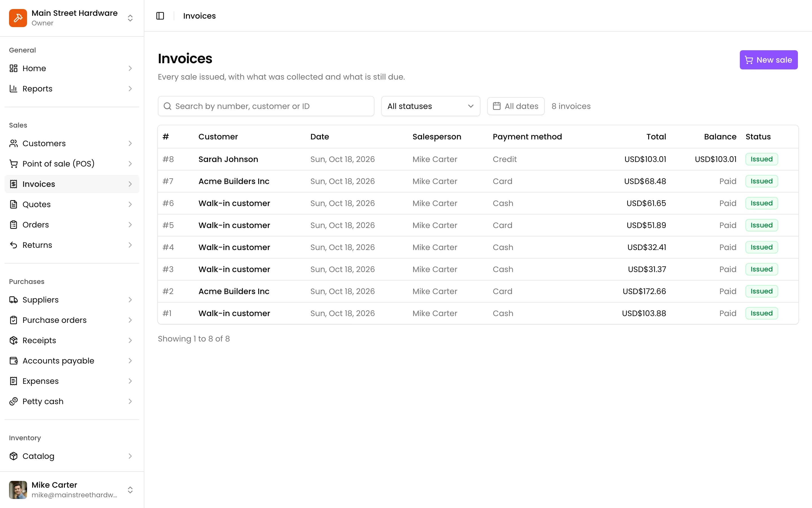Click the Customer column header
The image size is (812, 508).
tap(218, 137)
